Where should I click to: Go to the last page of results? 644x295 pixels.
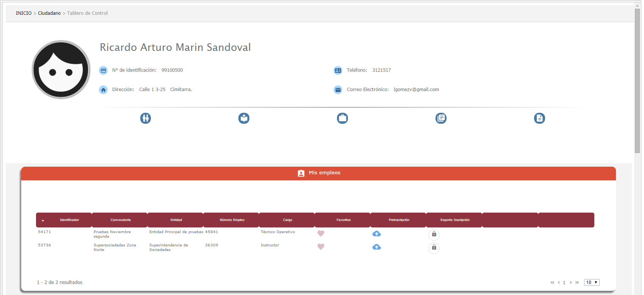click(x=577, y=282)
